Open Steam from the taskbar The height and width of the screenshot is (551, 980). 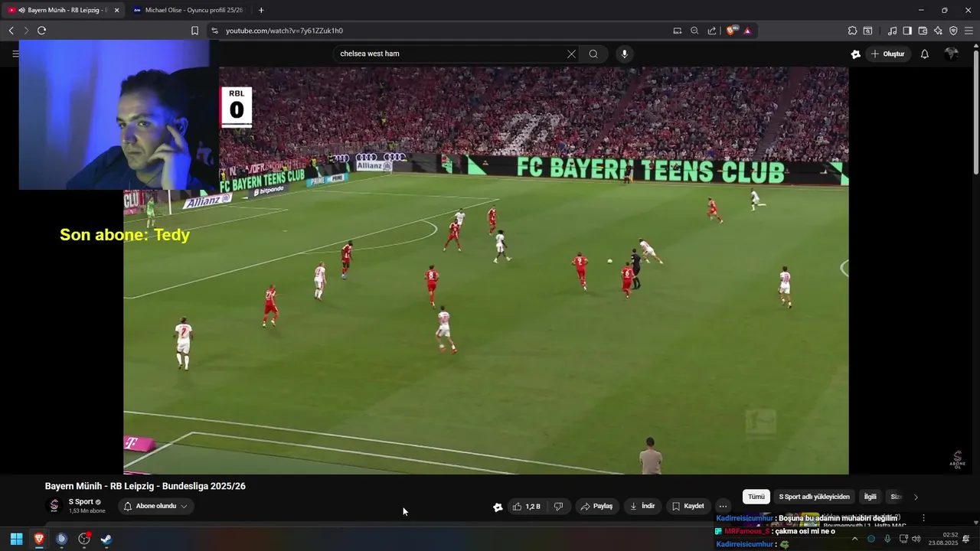click(x=106, y=539)
